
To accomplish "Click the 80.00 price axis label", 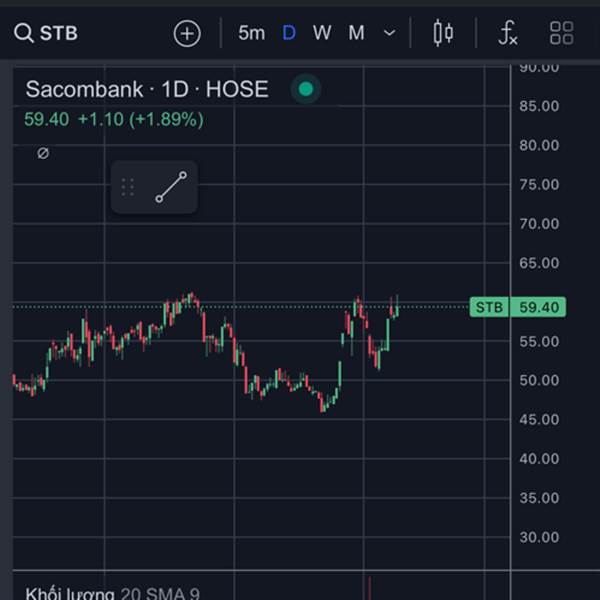I will 539,145.
